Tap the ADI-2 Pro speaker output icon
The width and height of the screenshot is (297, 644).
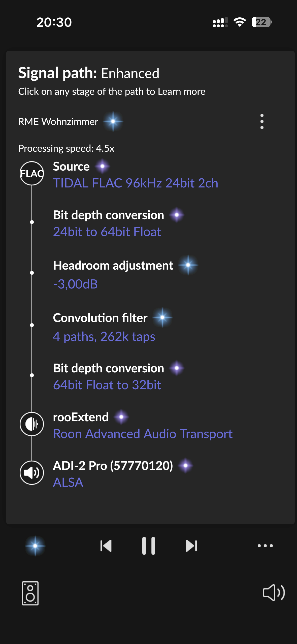click(32, 473)
